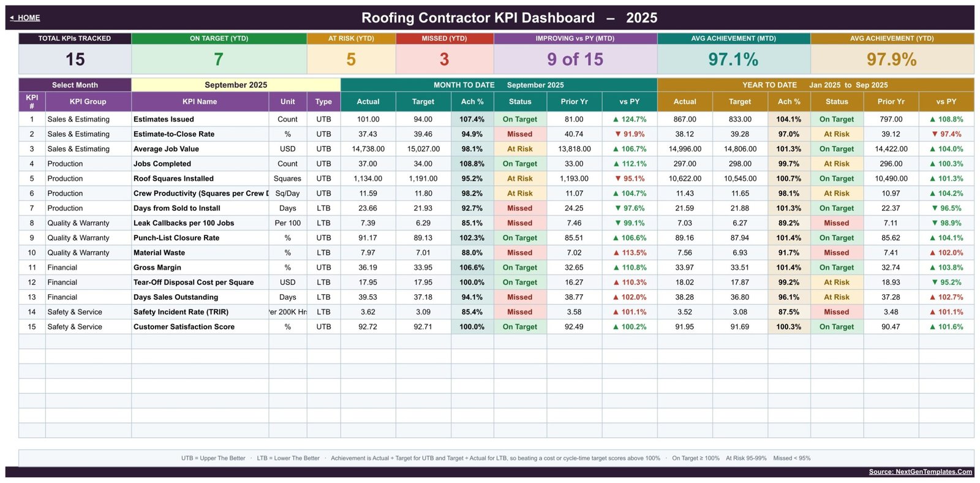The image size is (980, 483).
Task: Select the 'Days Sales Outstanding' cell
Action: coord(200,297)
